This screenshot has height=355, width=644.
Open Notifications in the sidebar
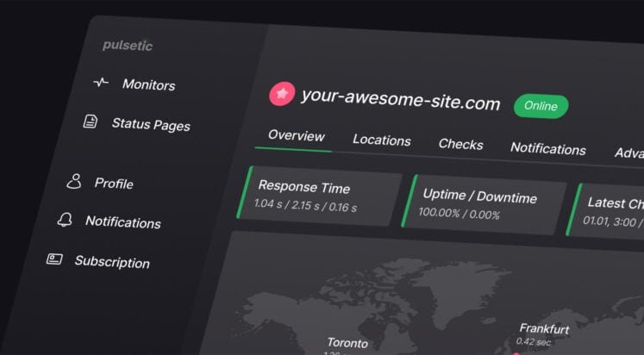[x=123, y=222]
